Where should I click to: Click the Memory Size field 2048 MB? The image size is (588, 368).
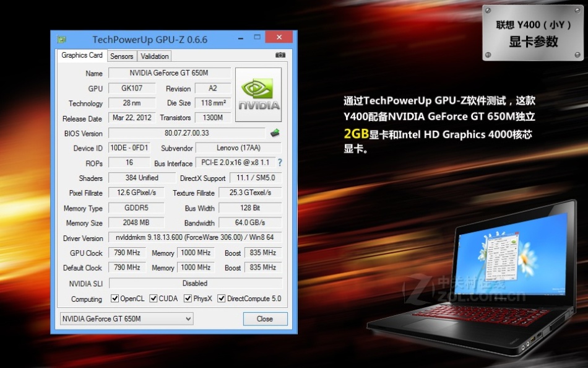tap(136, 222)
